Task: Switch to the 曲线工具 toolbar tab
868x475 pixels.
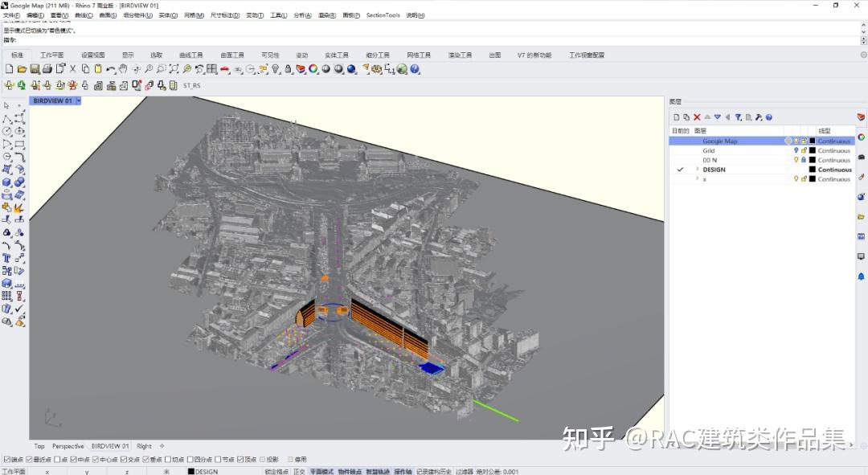Action: [191, 55]
